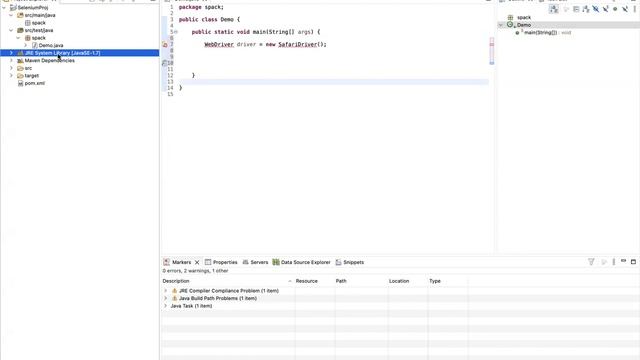Expand Java Build Path Problems entry
Image resolution: width=640 pixels, height=360 pixels.
click(166, 298)
